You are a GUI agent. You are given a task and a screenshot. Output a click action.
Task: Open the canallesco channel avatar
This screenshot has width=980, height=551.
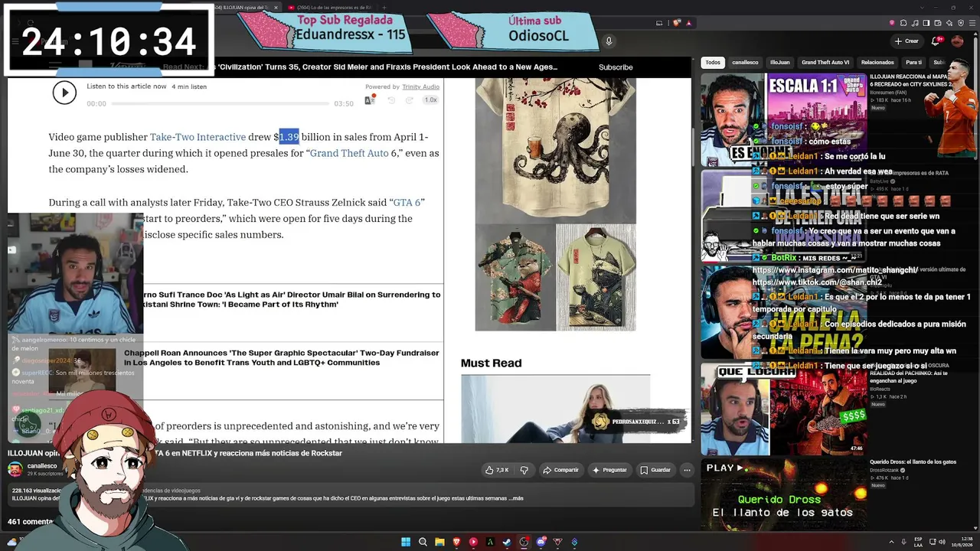pyautogui.click(x=15, y=468)
